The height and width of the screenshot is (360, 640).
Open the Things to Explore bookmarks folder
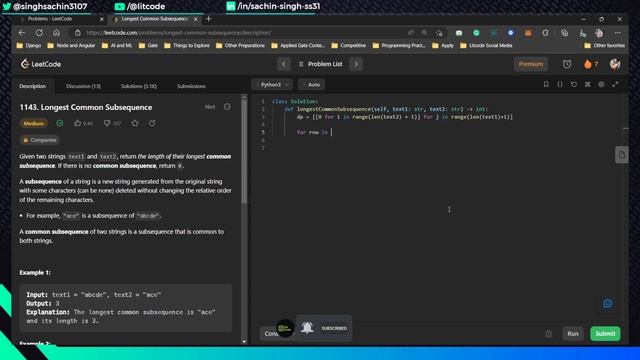point(187,45)
